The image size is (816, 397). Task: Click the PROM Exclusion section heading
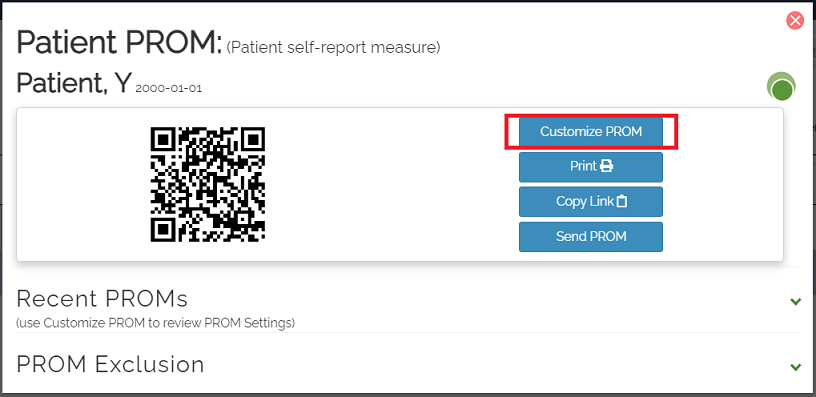pos(110,364)
